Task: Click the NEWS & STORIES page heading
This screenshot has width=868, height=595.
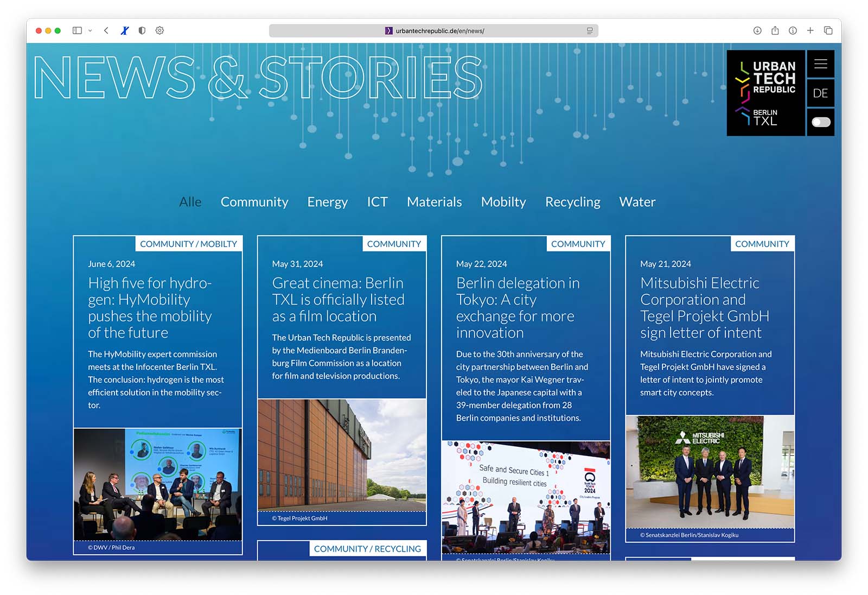Action: 258,78
